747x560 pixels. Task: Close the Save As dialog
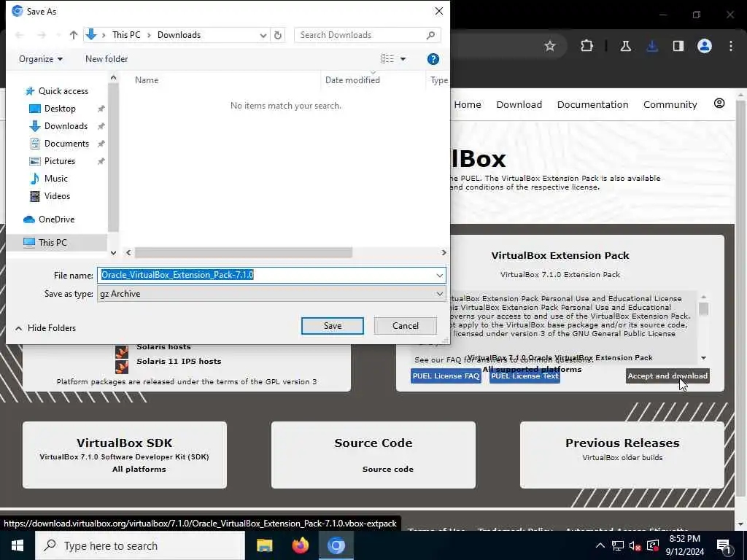click(x=438, y=11)
